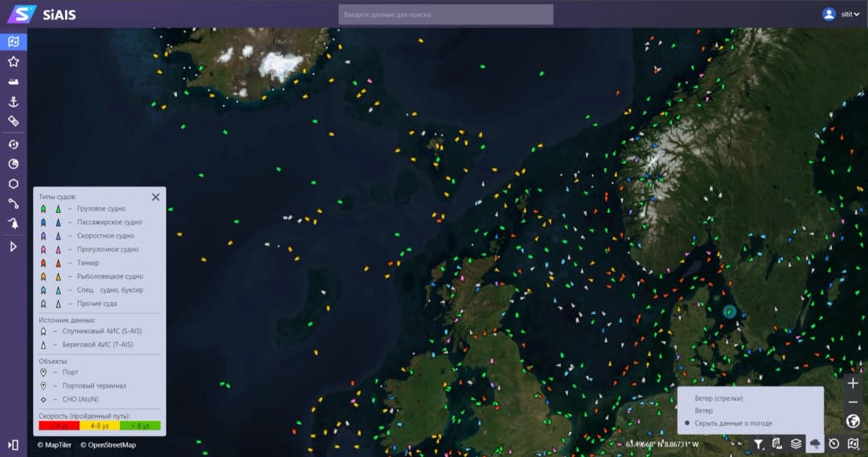Zoom out the map with minus button
Image resolution: width=868 pixels, height=457 pixels.
(853, 402)
